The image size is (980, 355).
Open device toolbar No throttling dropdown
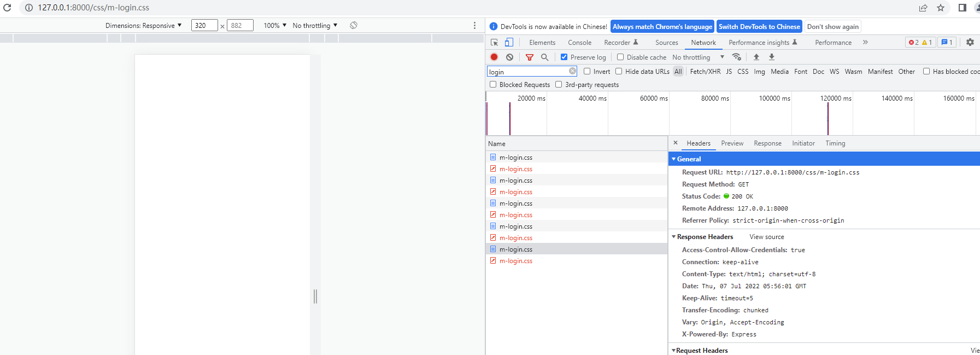coord(315,25)
